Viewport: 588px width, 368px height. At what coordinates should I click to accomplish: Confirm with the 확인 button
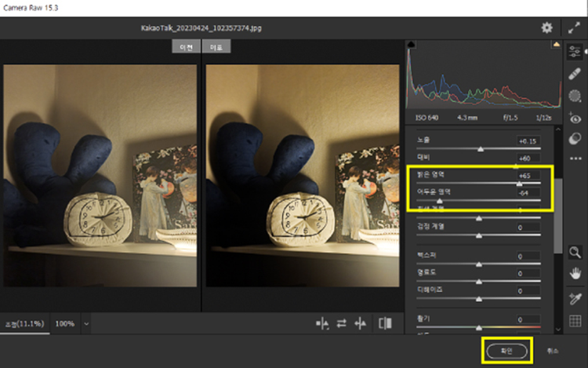(506, 351)
